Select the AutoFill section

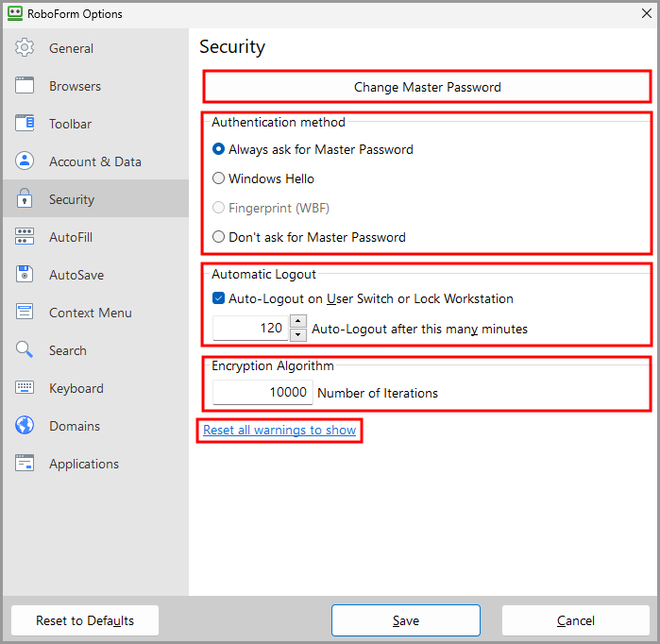pos(96,237)
